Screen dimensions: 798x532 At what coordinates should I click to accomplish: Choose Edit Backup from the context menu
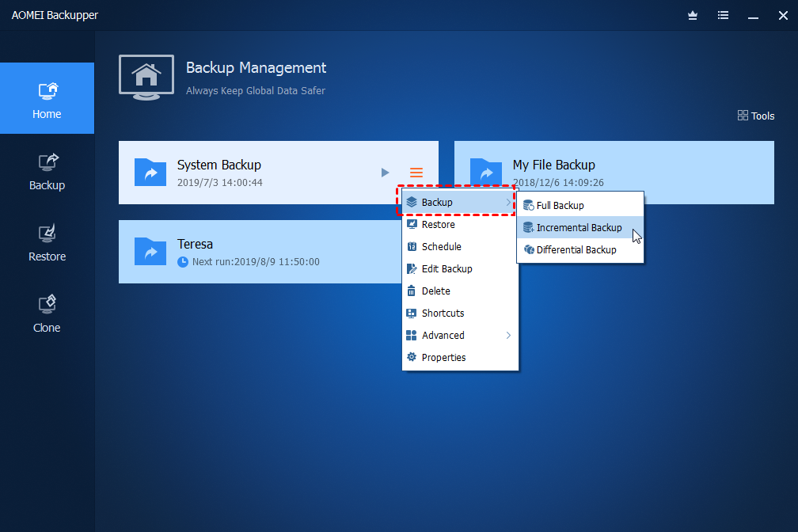pos(460,269)
